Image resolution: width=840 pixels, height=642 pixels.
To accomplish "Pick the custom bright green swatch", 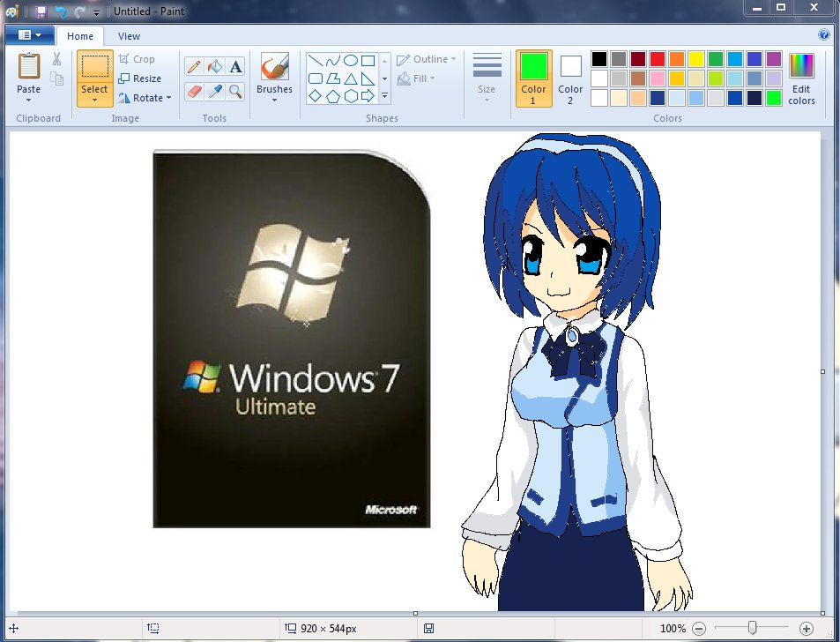I will pos(773,98).
